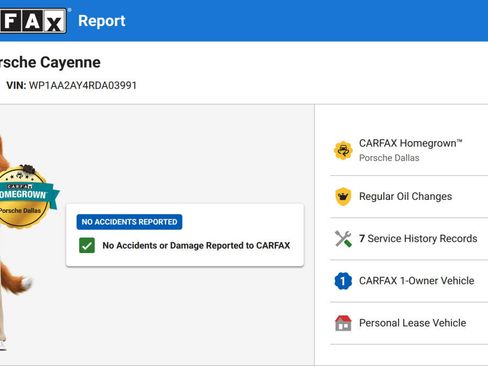Open the Regular Oil Changes row

[x=409, y=196]
